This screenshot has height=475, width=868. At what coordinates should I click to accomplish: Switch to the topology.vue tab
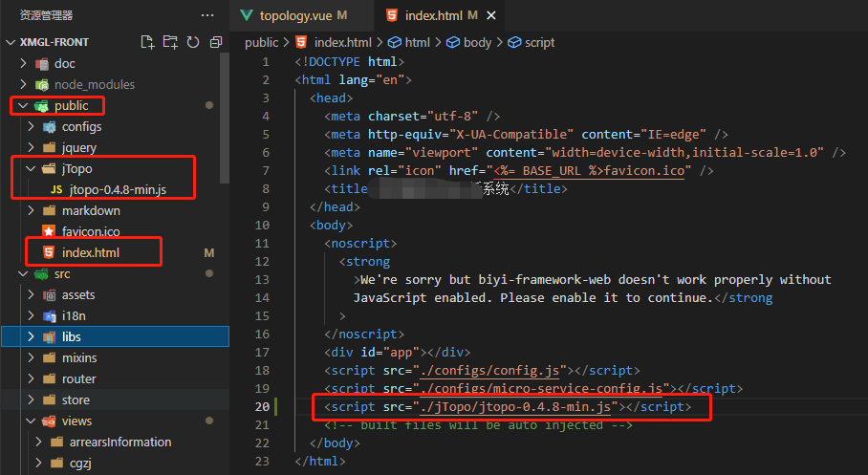302,15
